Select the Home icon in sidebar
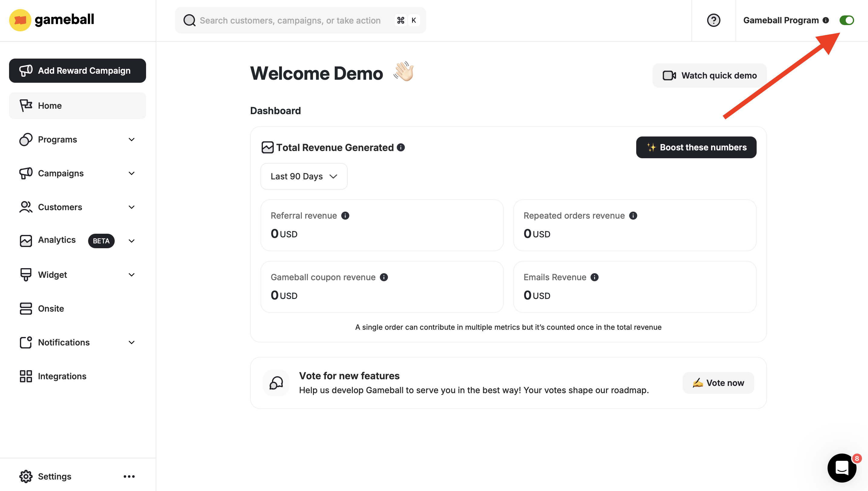 26,106
